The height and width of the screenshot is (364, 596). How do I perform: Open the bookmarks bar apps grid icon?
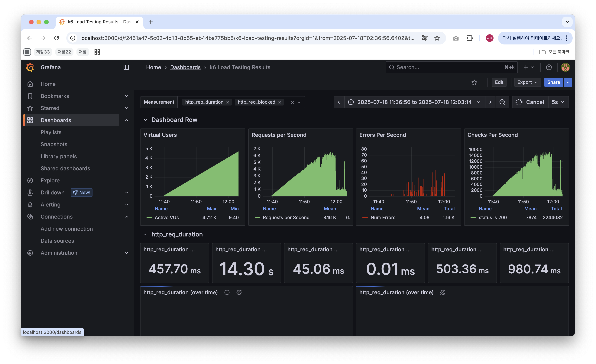click(97, 52)
